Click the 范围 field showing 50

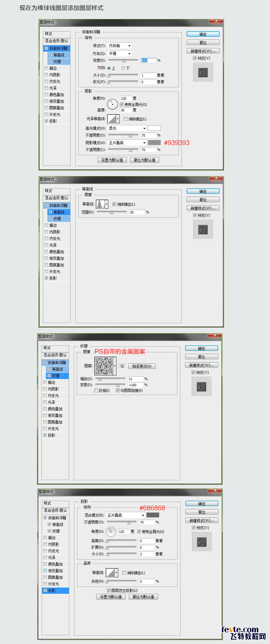pos(137,212)
